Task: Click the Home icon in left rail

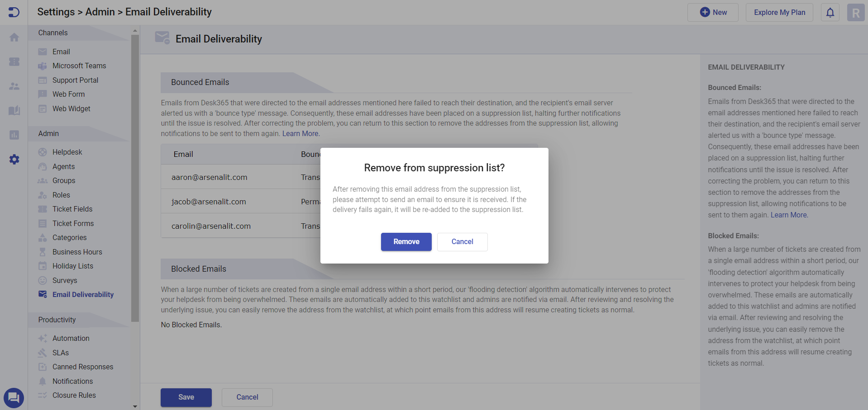Action: [14, 38]
